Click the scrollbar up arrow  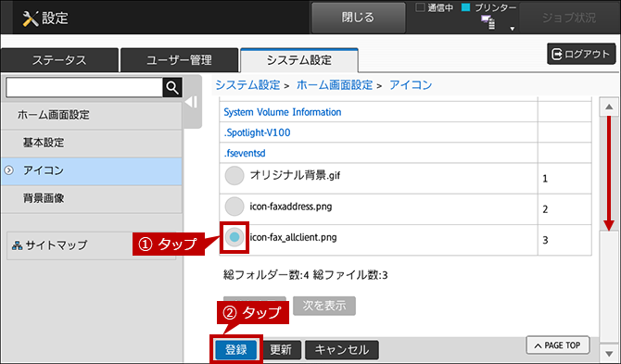609,107
